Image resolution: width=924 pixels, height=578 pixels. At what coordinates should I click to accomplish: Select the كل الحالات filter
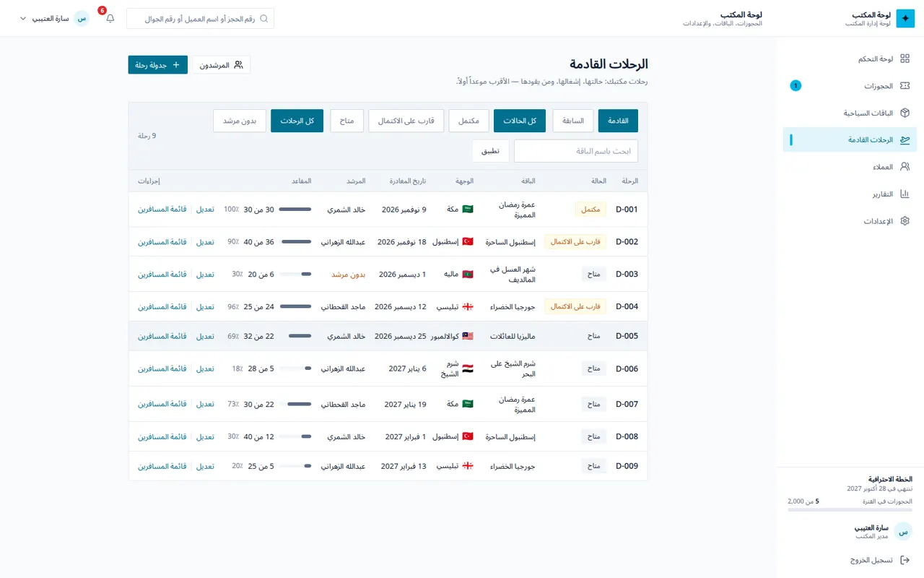coord(520,121)
